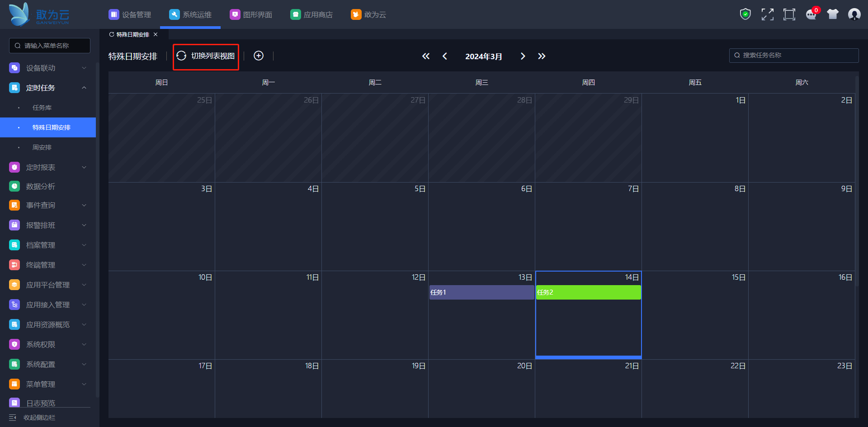Toggle fullscreen with the expand arrows icon

point(767,14)
